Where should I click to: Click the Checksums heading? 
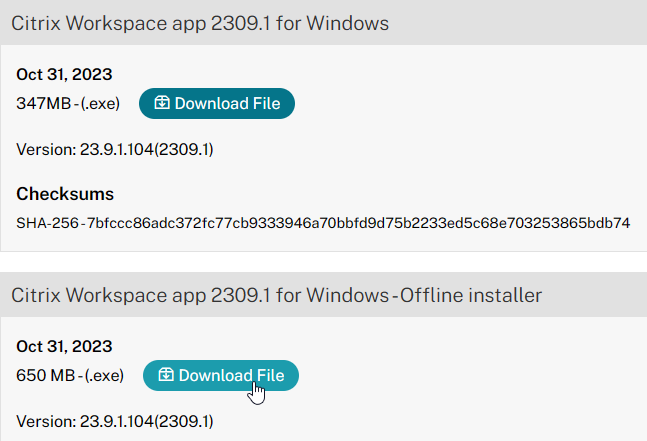65,194
